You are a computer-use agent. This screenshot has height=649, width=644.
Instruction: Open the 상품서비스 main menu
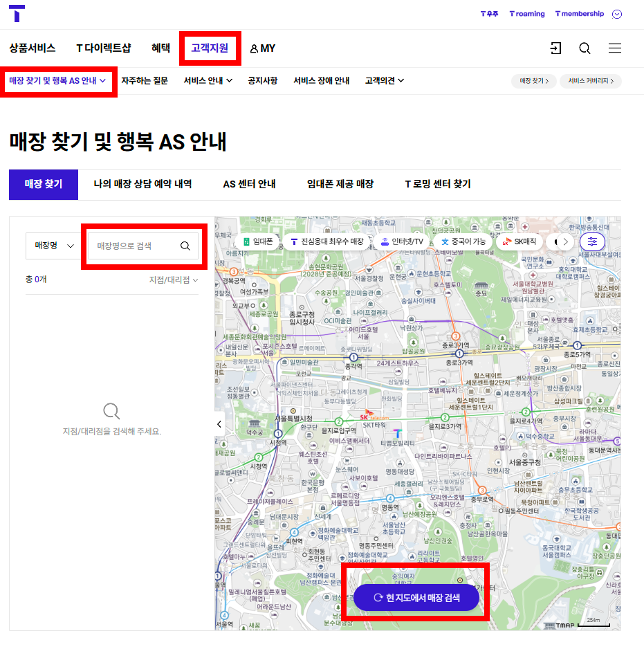(x=33, y=48)
